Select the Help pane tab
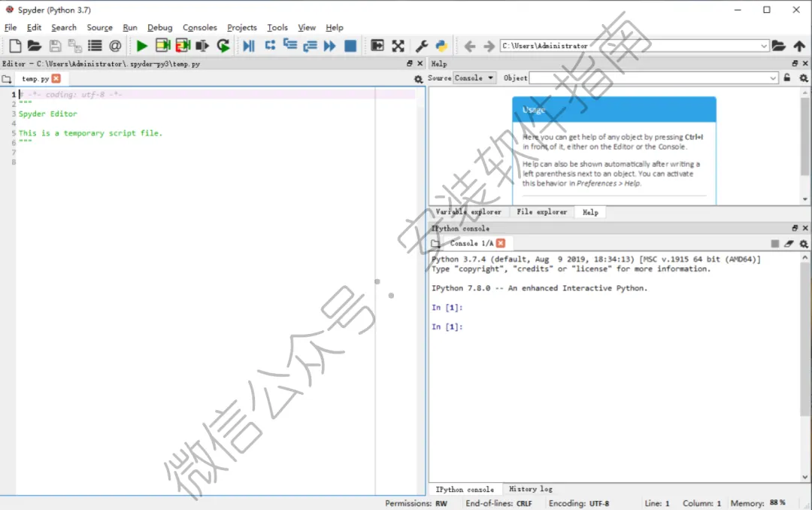This screenshot has width=812, height=510. pos(590,212)
